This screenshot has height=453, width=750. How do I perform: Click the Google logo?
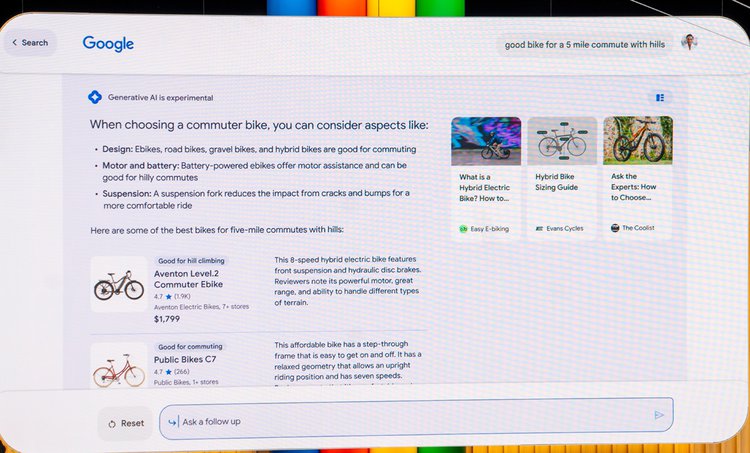coord(108,44)
